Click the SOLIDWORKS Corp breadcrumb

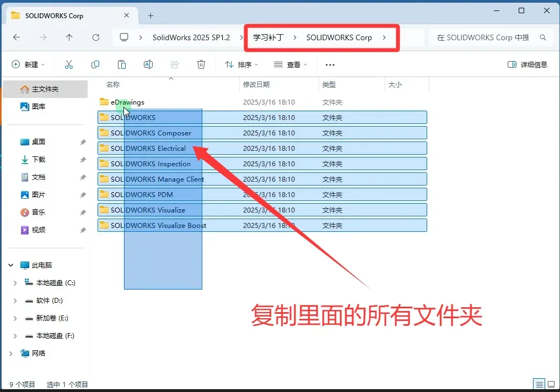[339, 37]
